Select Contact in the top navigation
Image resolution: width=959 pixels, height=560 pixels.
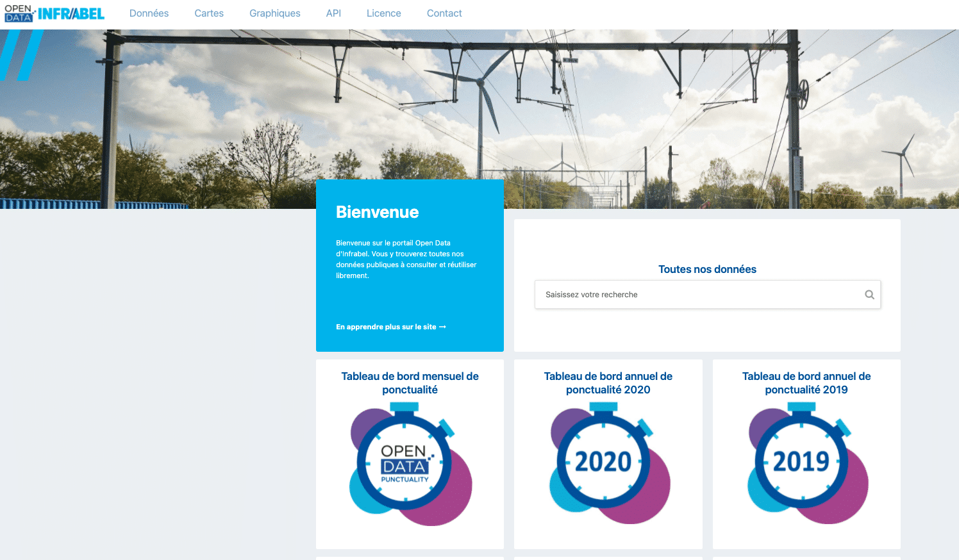(x=444, y=13)
